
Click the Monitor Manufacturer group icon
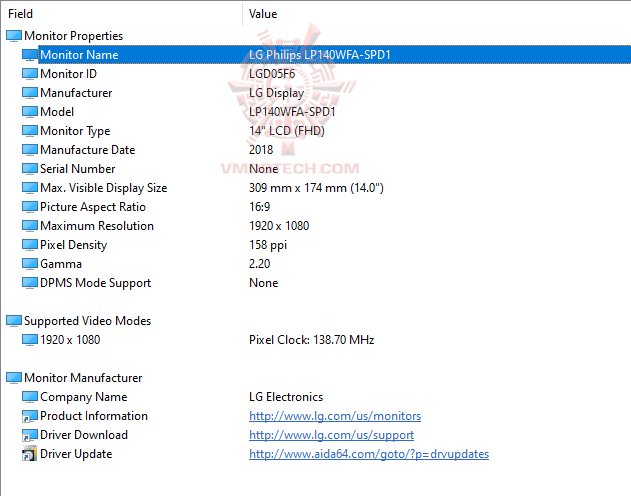pyautogui.click(x=14, y=378)
